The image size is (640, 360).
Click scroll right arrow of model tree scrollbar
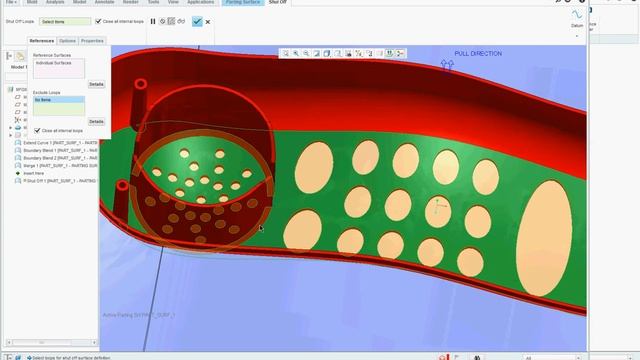[94, 342]
